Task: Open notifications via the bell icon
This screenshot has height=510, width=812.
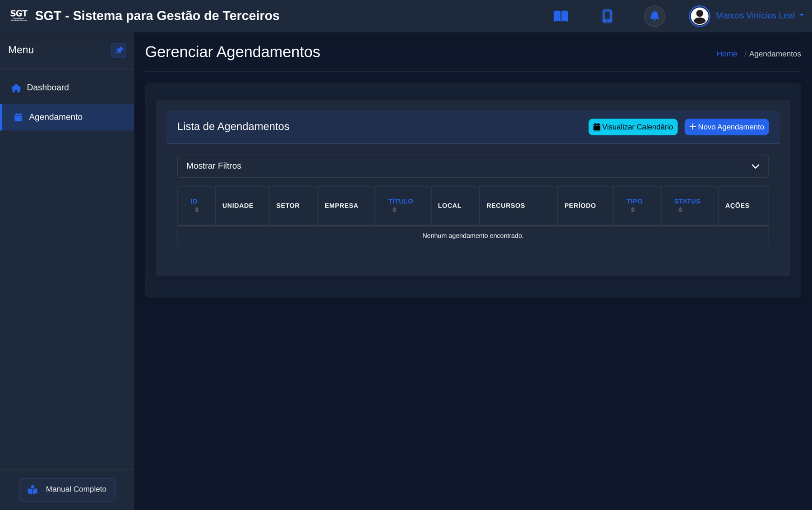Action: [x=654, y=16]
